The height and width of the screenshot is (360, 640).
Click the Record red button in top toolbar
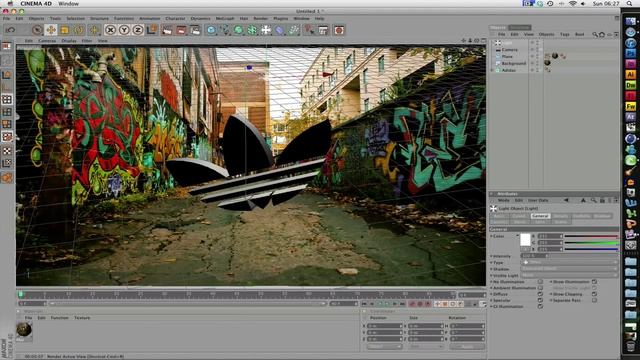[339, 30]
